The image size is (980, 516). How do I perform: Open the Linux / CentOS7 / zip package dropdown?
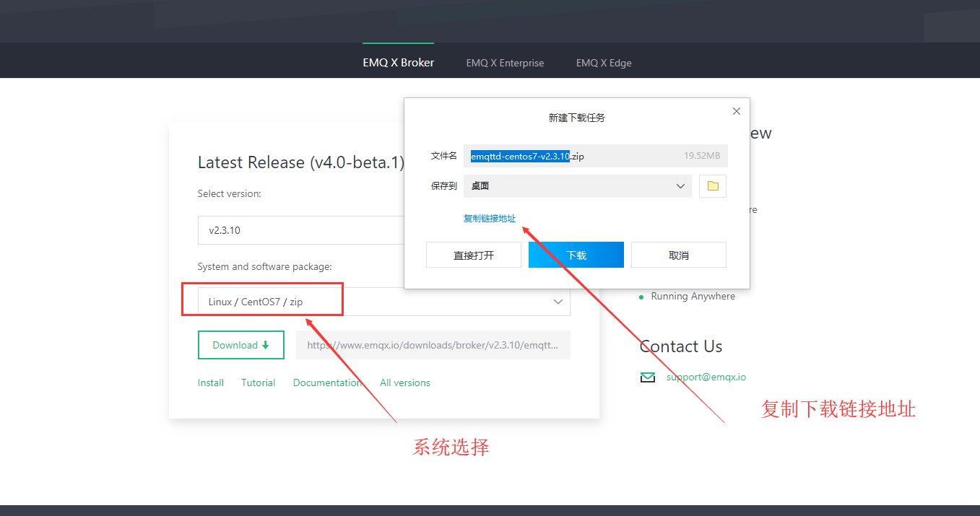pyautogui.click(x=383, y=302)
